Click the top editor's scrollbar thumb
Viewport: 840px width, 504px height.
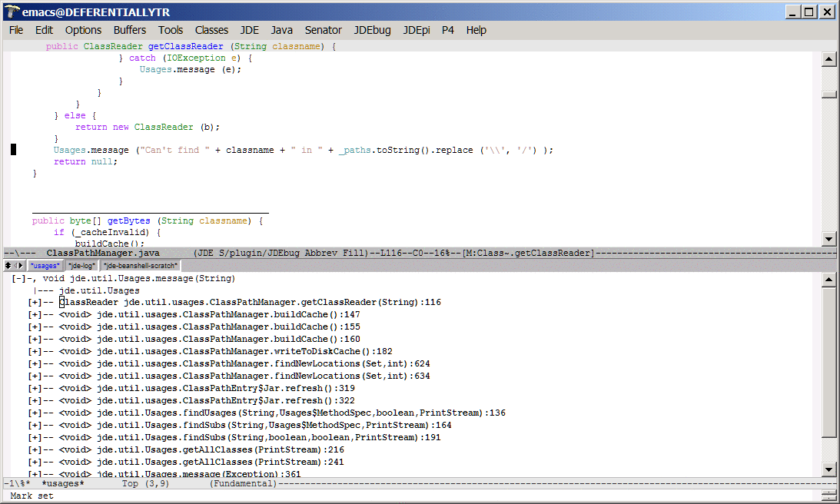coord(828,94)
